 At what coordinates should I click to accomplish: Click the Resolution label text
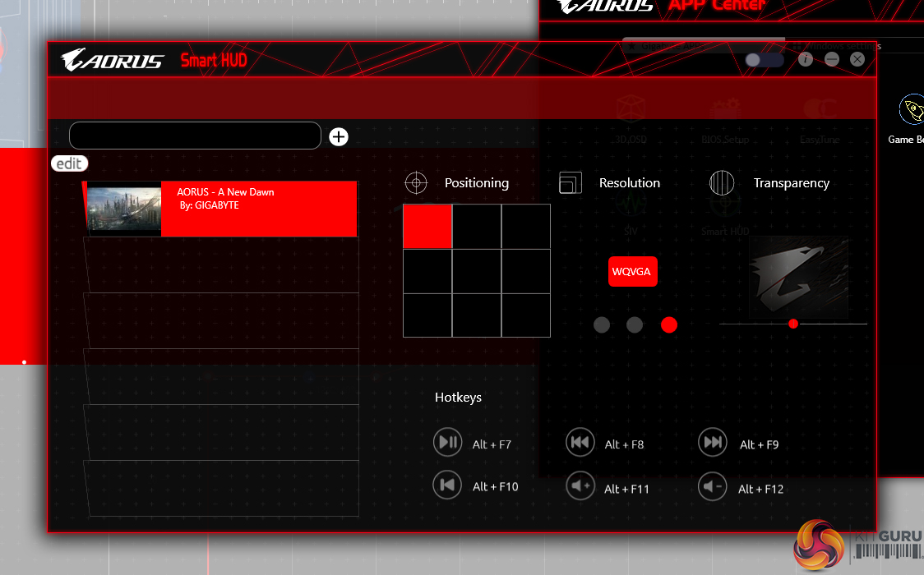pyautogui.click(x=630, y=183)
